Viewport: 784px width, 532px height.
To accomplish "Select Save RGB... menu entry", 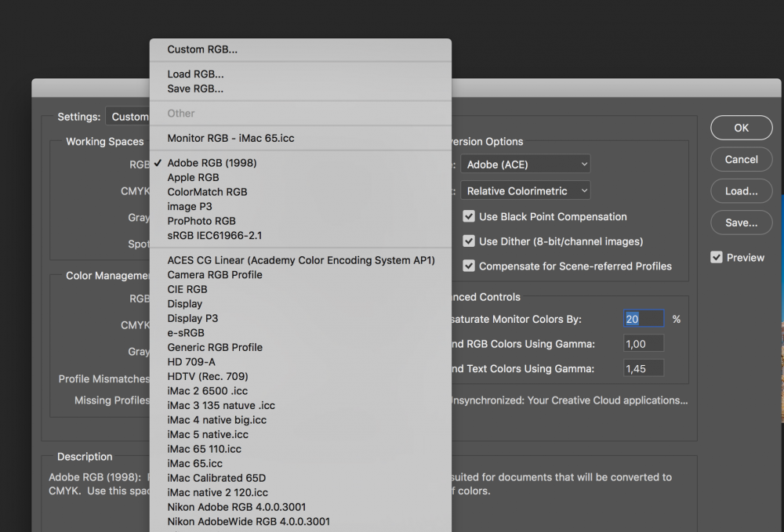I will click(x=300, y=89).
